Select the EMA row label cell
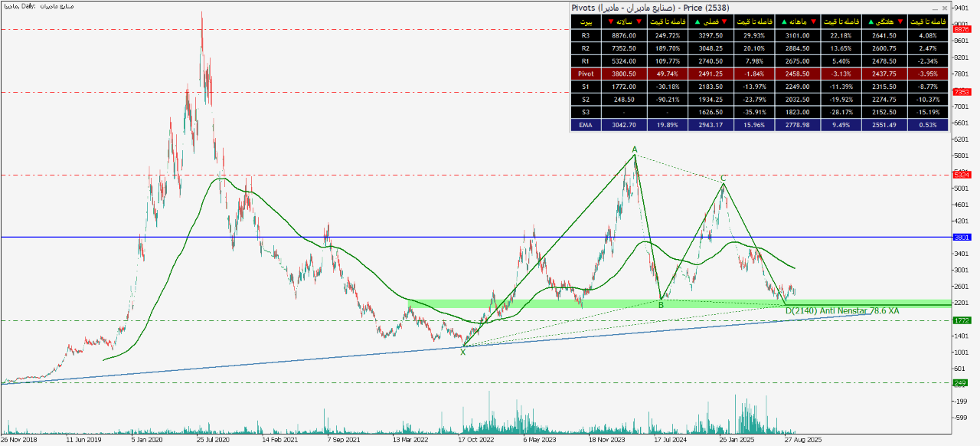Screen dimensions: 980x446 pos(585,125)
